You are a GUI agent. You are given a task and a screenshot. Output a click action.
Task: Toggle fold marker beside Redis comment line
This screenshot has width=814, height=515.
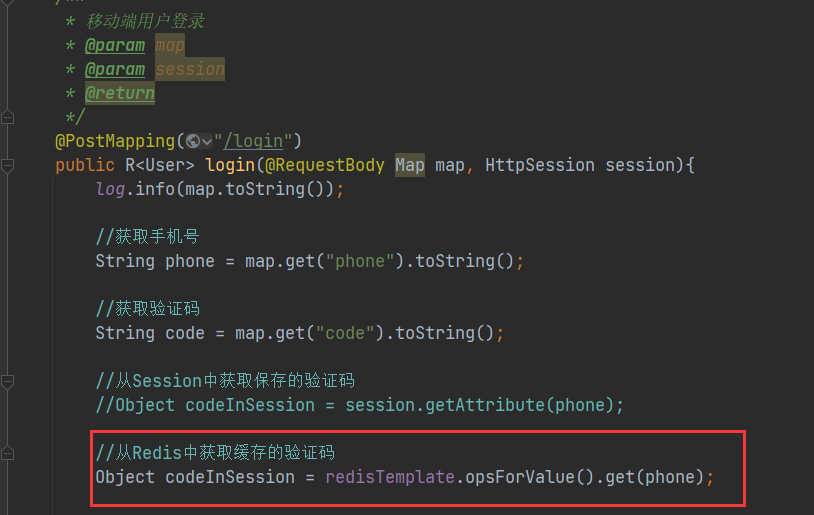(x=8, y=453)
